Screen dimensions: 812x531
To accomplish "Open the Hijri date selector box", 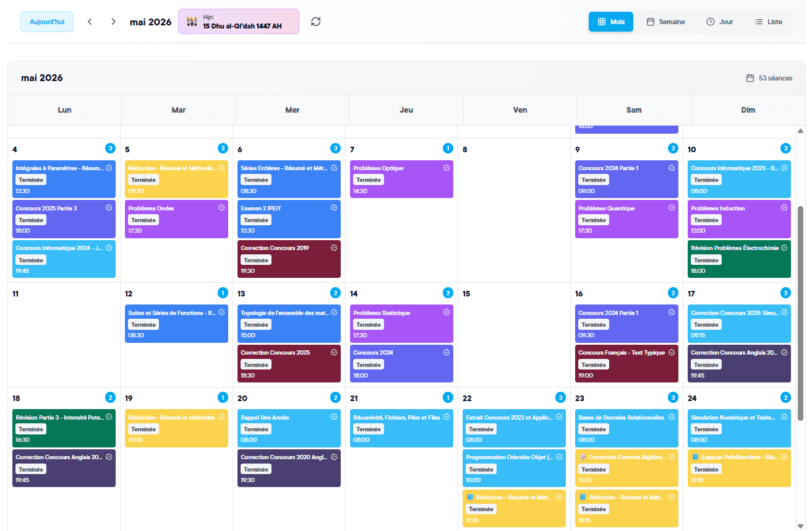I will coord(239,22).
